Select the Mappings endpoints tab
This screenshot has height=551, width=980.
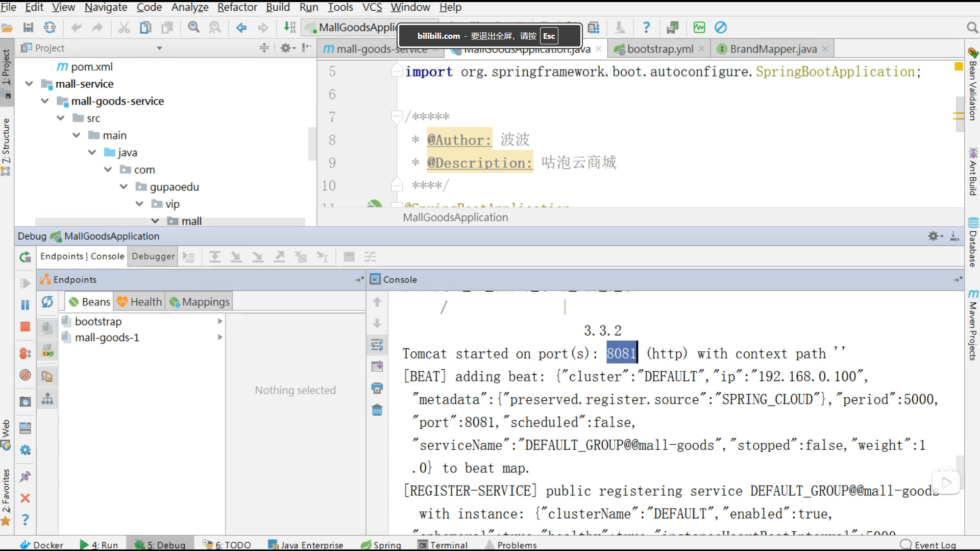tap(200, 302)
